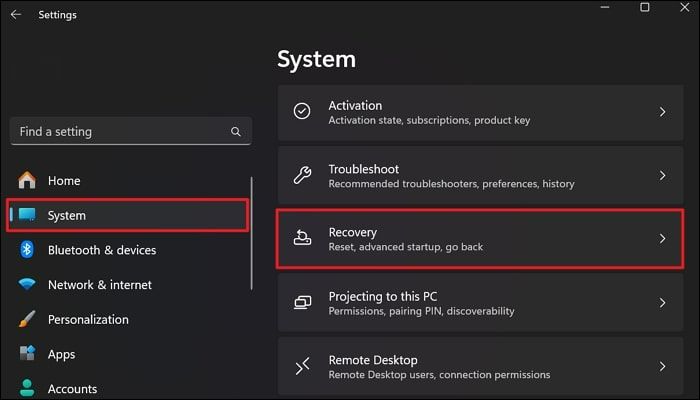This screenshot has height=400, width=700.
Task: Click the Apps grid icon in sidebar
Action: click(x=27, y=354)
